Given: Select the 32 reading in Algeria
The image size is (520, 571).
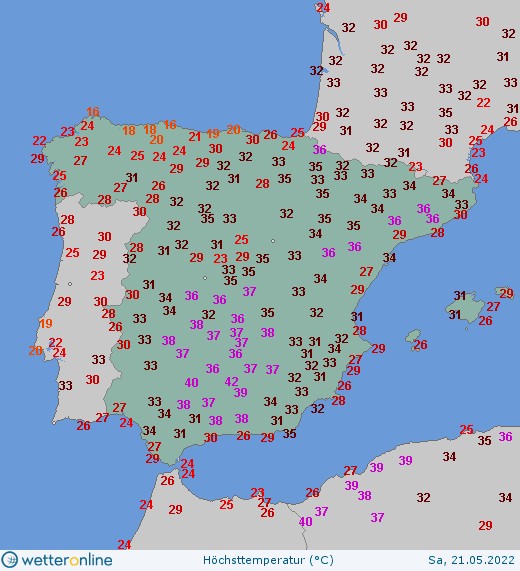Looking at the screenshot, I should click(x=424, y=497).
